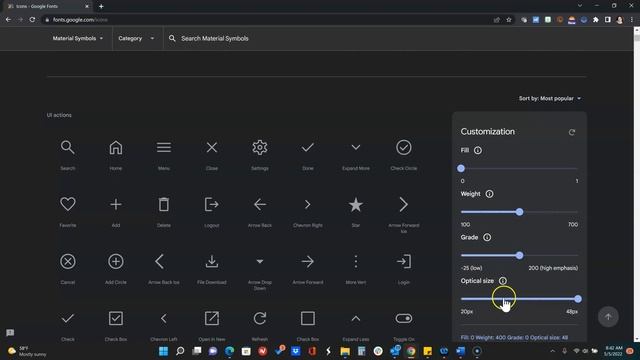Reset customization with the refresh arrow
The height and width of the screenshot is (360, 640).
coord(572,132)
